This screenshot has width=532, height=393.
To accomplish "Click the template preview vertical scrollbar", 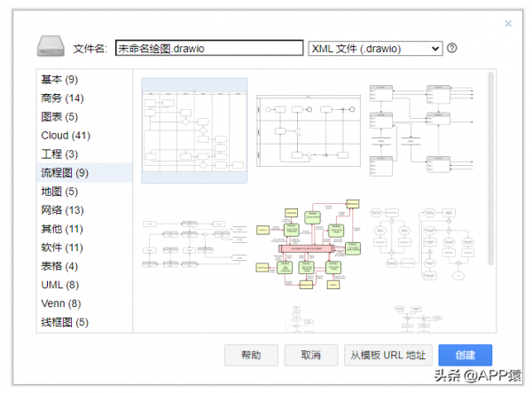I will pos(491,169).
